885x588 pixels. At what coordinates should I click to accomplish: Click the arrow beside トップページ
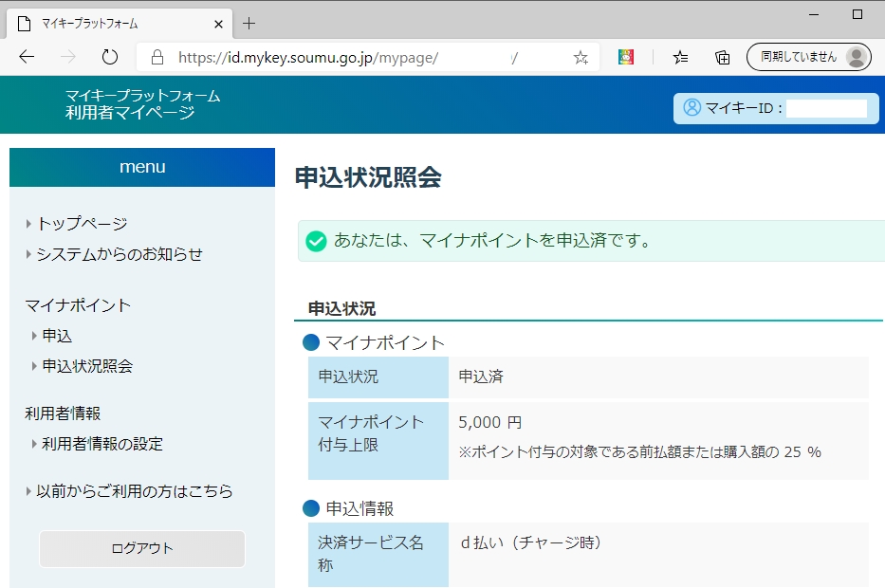tap(28, 224)
